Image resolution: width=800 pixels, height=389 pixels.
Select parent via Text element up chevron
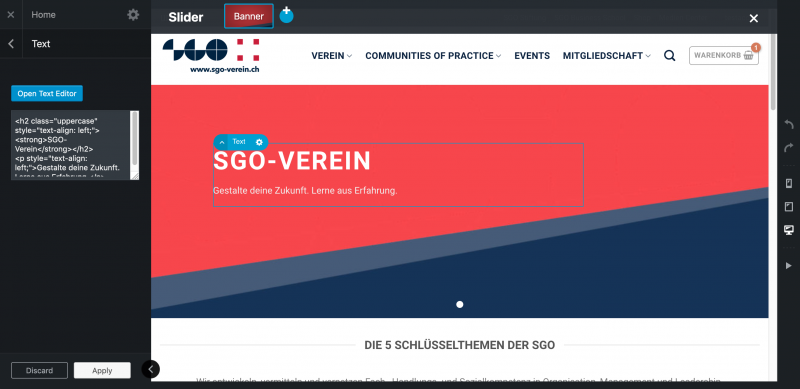tap(222, 142)
